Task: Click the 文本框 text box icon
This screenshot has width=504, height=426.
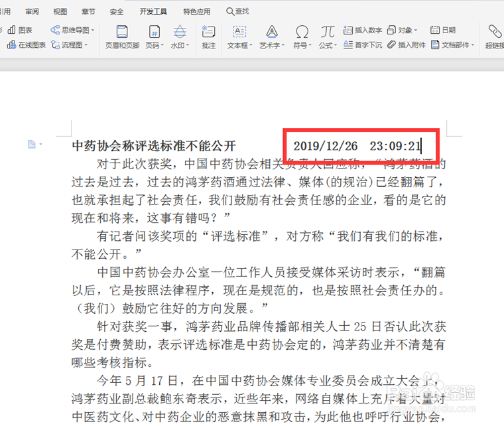Action: tap(239, 32)
